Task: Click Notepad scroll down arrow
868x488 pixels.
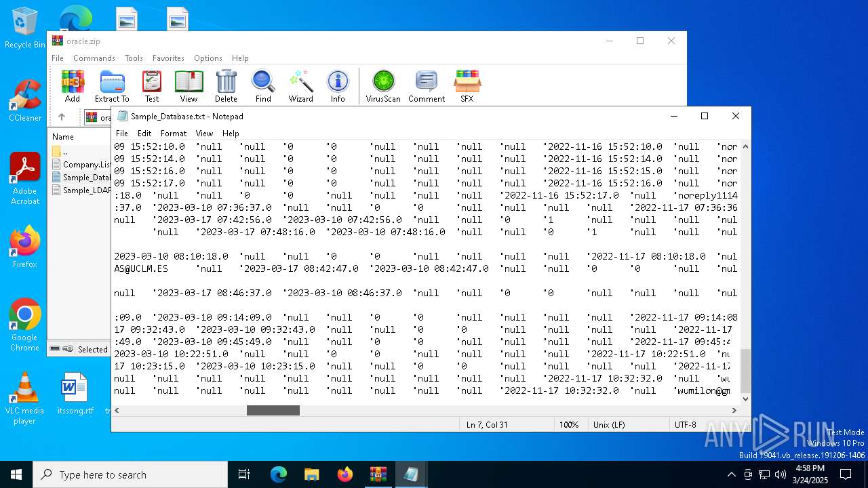Action: coord(746,399)
